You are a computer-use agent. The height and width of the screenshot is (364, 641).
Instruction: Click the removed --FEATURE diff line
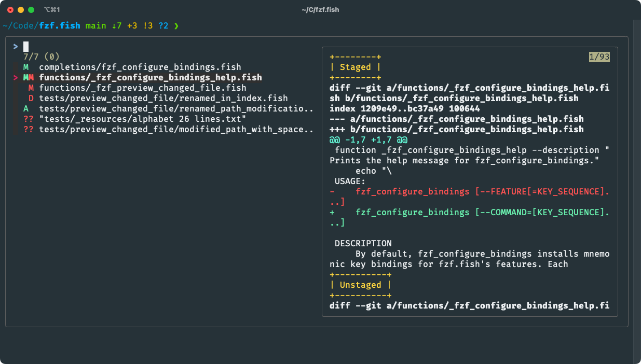click(x=470, y=197)
